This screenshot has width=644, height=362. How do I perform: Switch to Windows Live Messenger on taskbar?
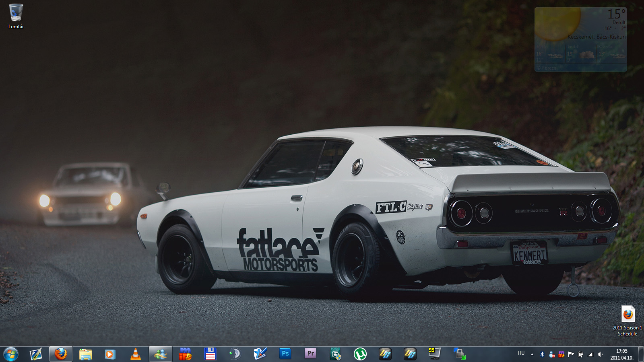tap(161, 354)
